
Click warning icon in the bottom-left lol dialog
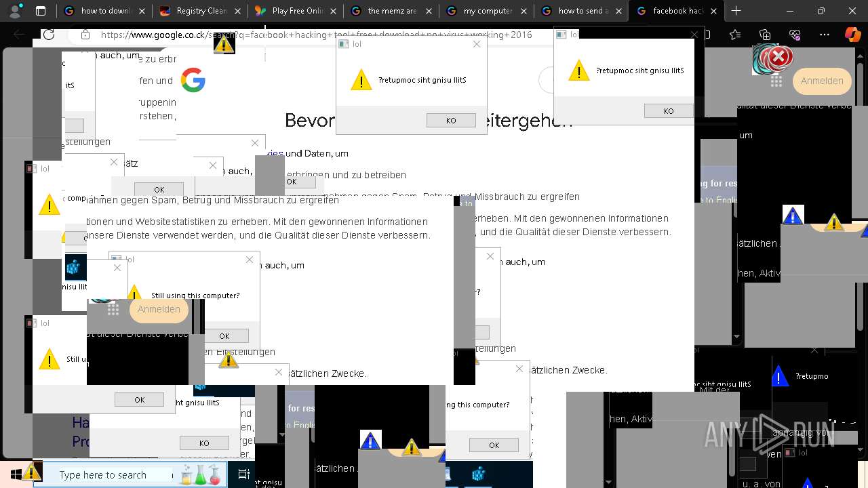click(x=50, y=359)
